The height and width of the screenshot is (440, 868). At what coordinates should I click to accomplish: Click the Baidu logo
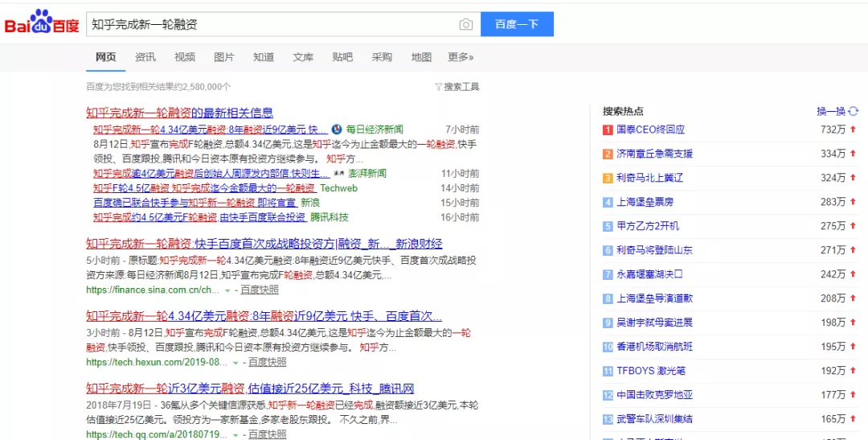[42, 23]
